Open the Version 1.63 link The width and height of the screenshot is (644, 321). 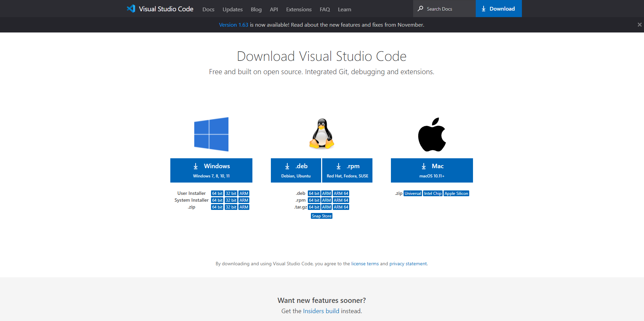[234, 25]
